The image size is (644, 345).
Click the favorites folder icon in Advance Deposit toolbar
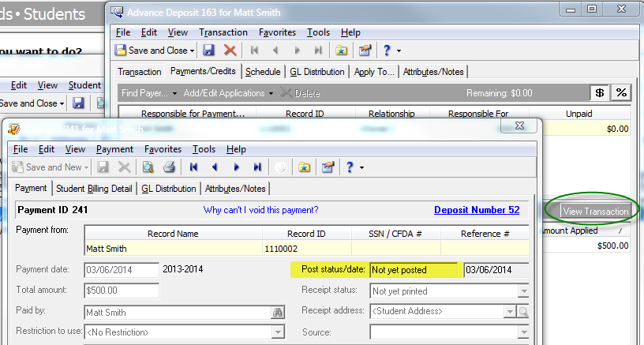[341, 51]
